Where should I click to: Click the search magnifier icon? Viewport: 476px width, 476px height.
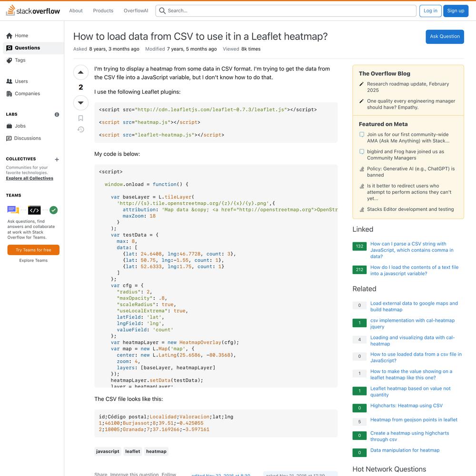[x=162, y=10]
